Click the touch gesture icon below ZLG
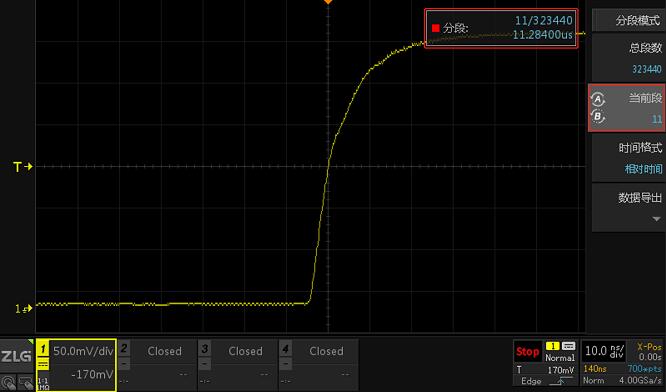 pos(7,383)
